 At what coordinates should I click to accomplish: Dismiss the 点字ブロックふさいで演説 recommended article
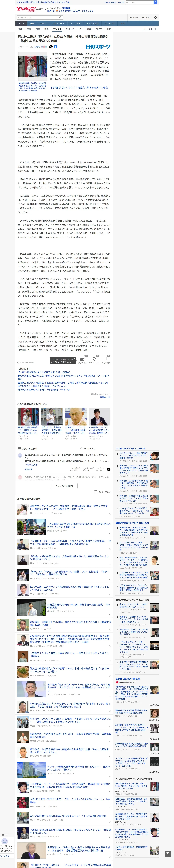tap(109, 514)
